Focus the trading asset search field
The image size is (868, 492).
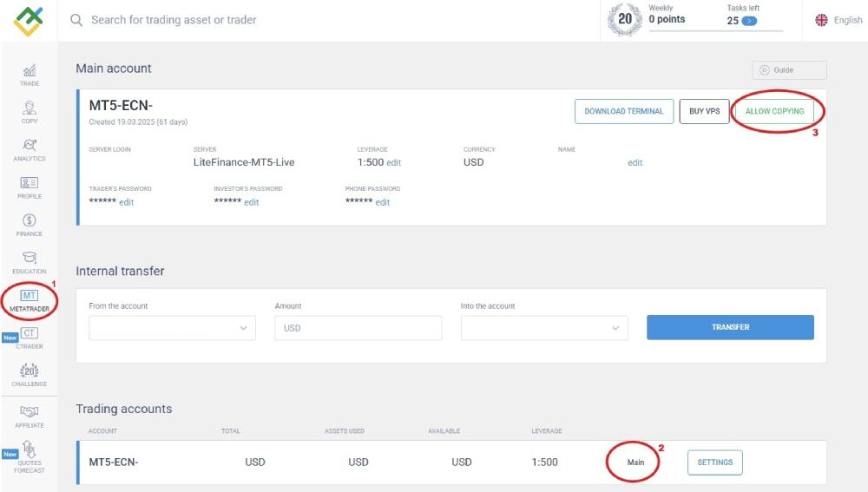(x=174, y=20)
